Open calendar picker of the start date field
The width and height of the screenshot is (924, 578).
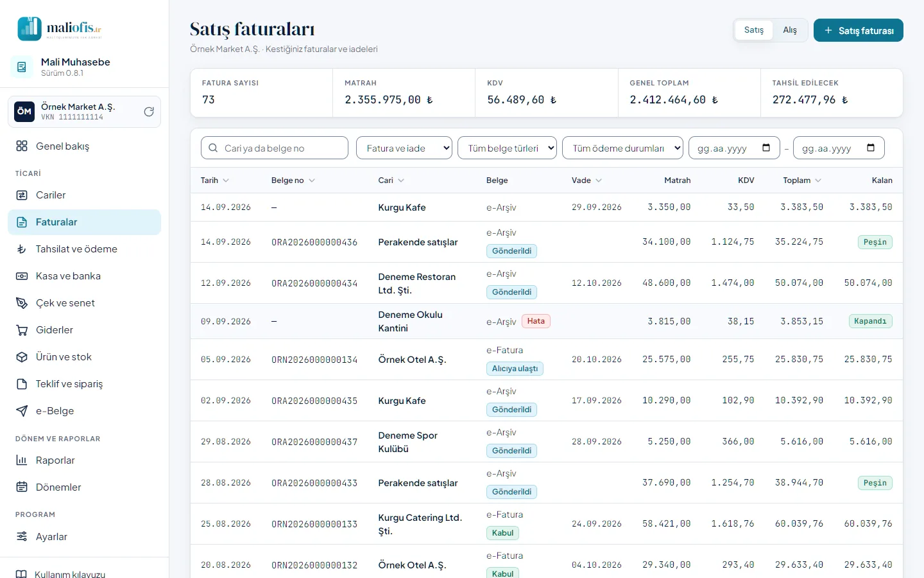click(x=766, y=148)
